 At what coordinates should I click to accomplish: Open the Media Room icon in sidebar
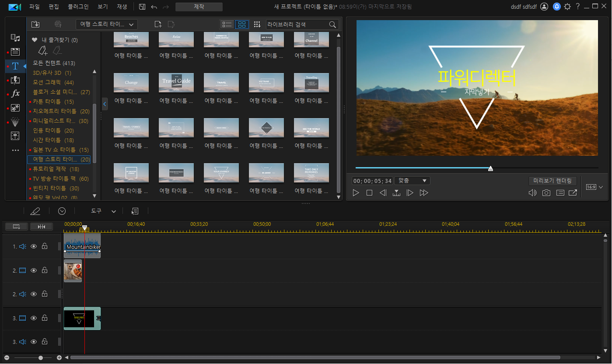[x=15, y=38]
